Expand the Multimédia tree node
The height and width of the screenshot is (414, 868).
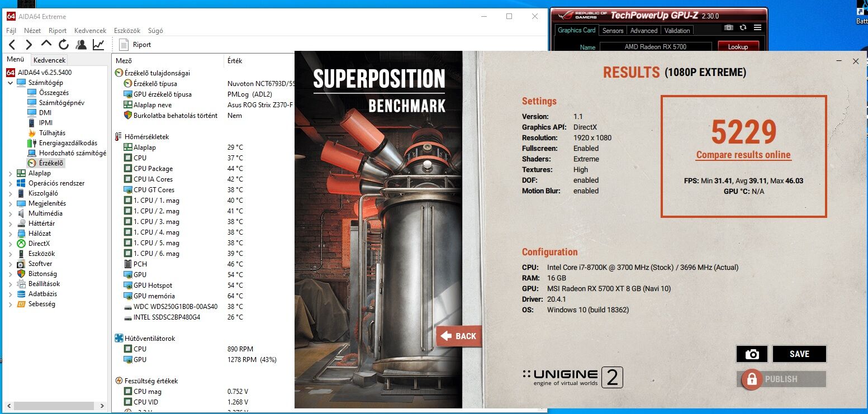click(11, 213)
